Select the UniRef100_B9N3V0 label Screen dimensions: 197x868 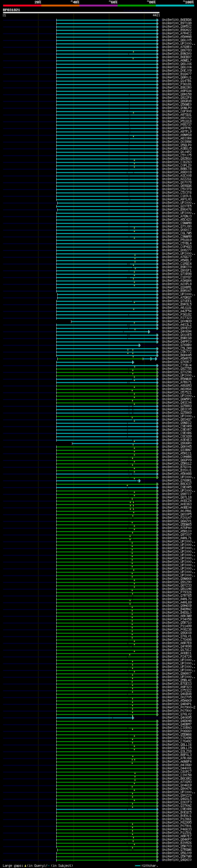[x=177, y=54]
